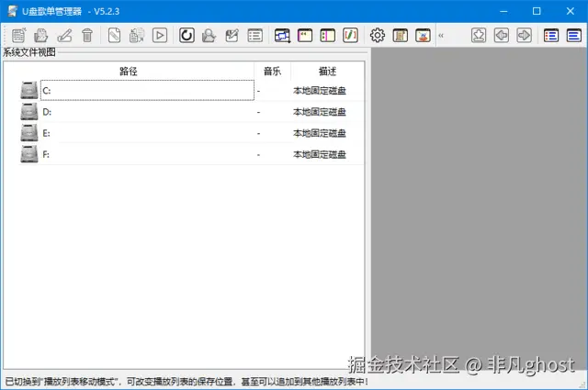This screenshot has height=390, width=588.
Task: Click the scroll document window icon
Action: pos(401,36)
